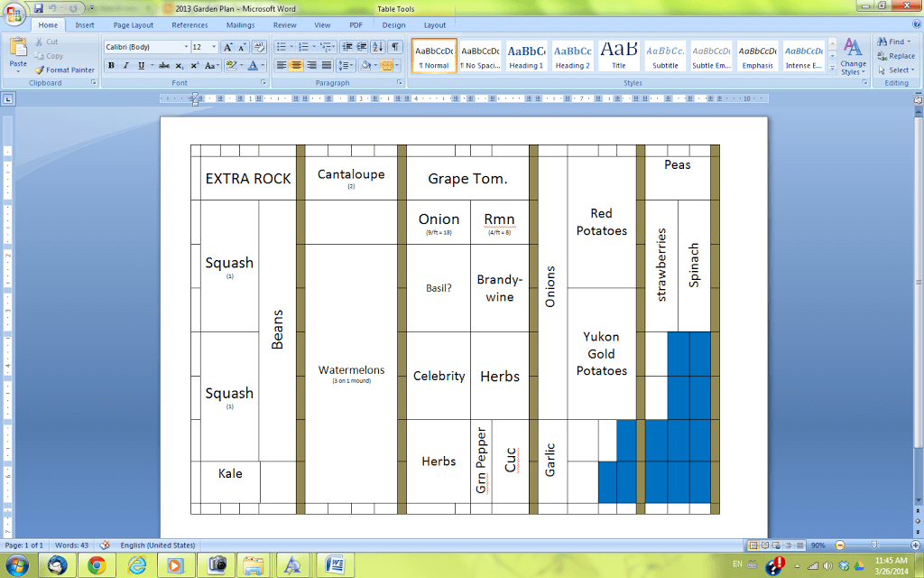Save the document from Quick Access Toolbar
Viewport: 924px width, 578px height.
pos(39,8)
